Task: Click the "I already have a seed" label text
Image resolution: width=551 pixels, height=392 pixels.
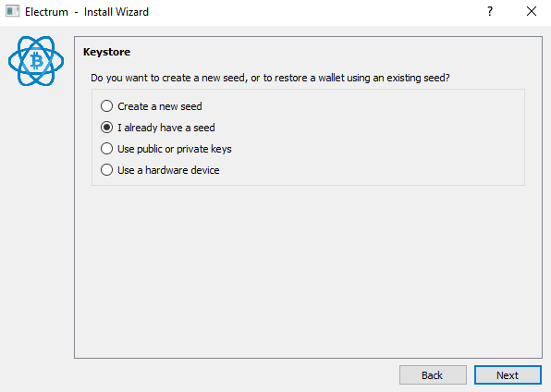Action: (166, 128)
